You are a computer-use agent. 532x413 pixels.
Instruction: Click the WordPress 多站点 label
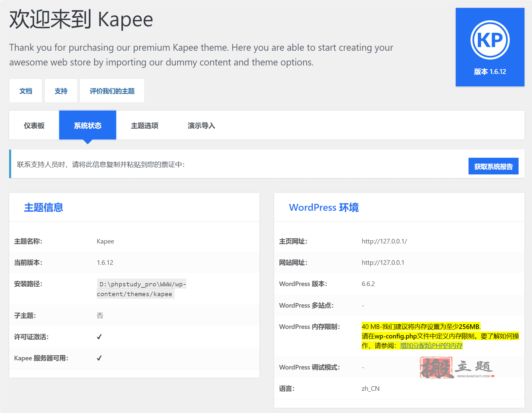306,305
